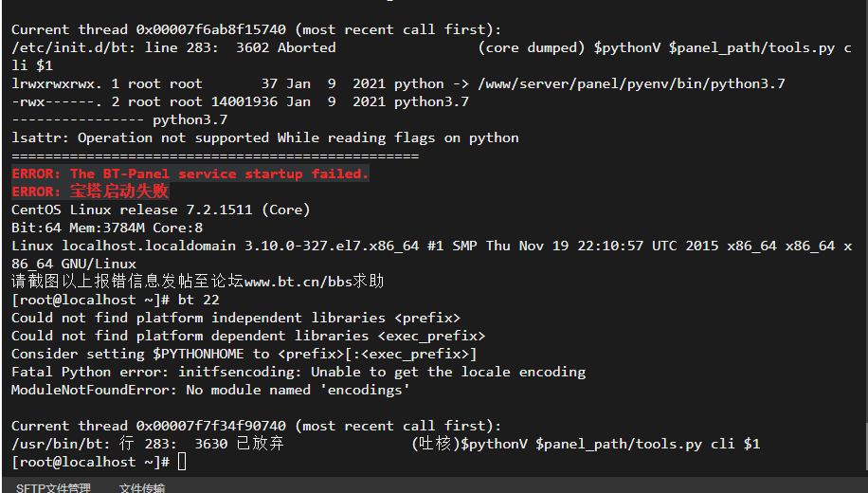Click the www.bt.cn/bbs forum URL
Image resolution: width=868 pixels, height=493 pixels.
click(298, 282)
